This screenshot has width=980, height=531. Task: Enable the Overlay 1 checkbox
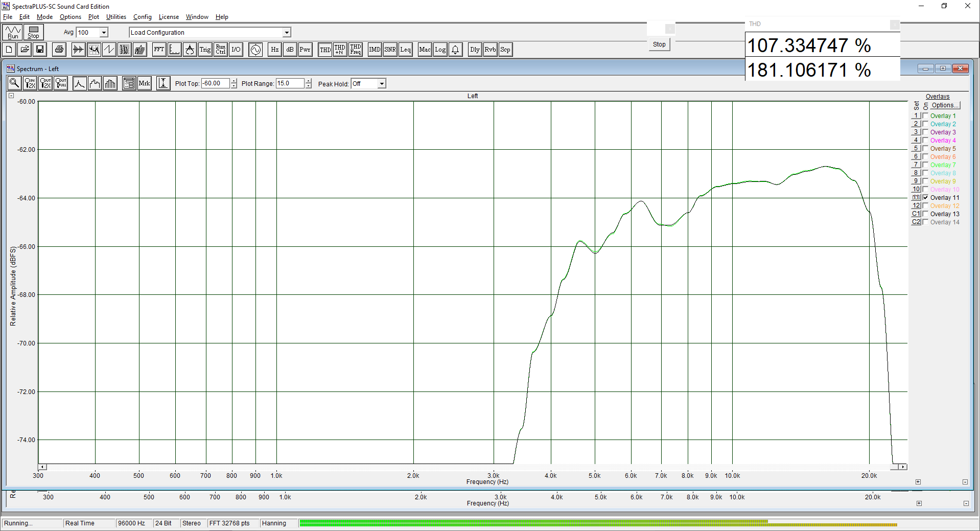(x=925, y=116)
